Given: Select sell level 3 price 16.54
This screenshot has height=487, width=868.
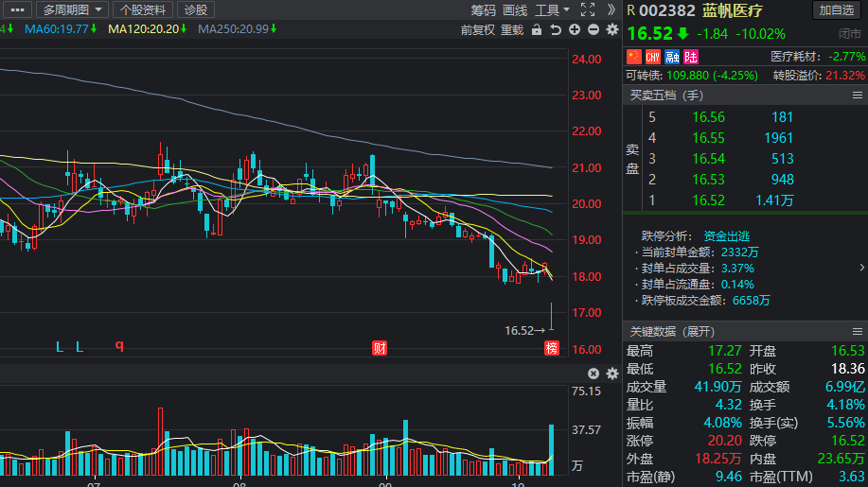Looking at the screenshot, I should (708, 159).
